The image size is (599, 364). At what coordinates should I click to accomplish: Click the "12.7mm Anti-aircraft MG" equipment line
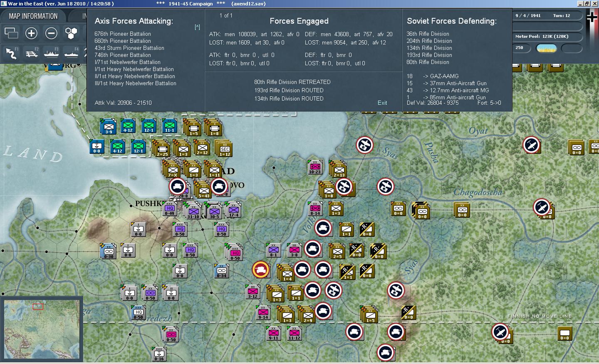click(x=448, y=90)
